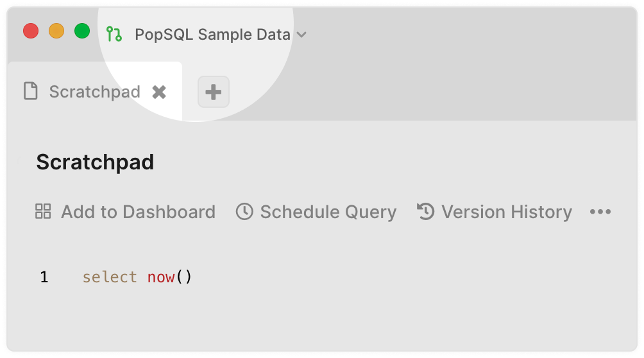Edit the Scratchpad query title
644x358 pixels.
point(95,162)
